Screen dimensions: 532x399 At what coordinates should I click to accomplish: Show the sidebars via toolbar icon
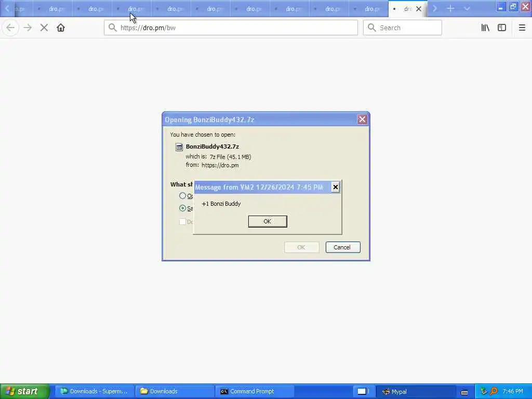502,28
